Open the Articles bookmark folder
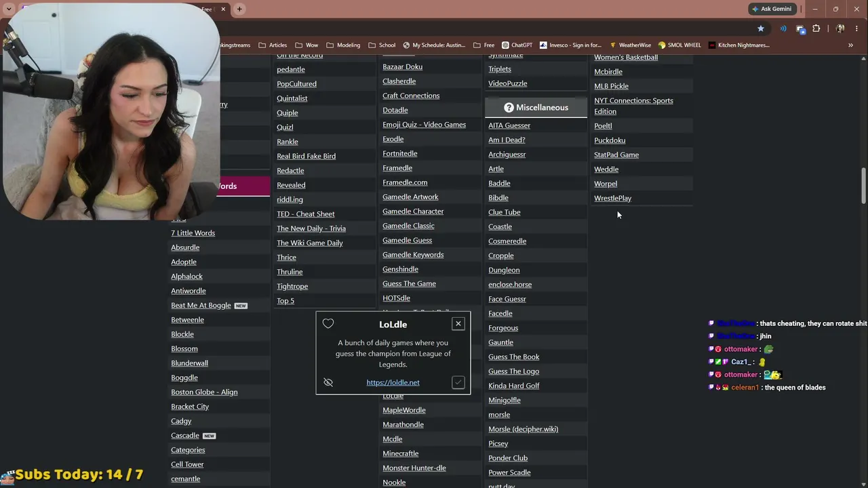 273,45
